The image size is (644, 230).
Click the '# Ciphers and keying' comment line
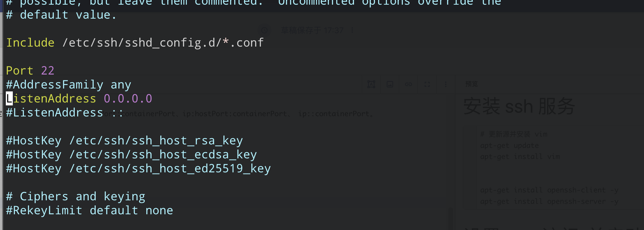click(76, 197)
